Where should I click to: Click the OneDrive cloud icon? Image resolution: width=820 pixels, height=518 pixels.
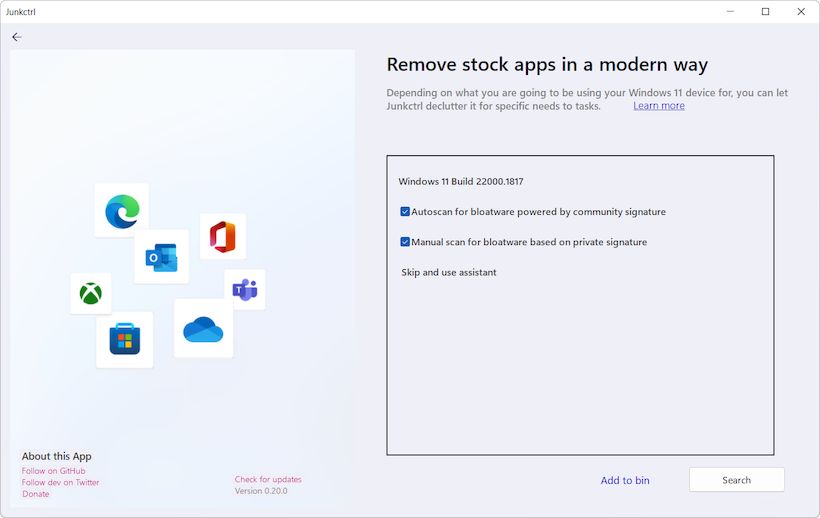[x=203, y=328]
